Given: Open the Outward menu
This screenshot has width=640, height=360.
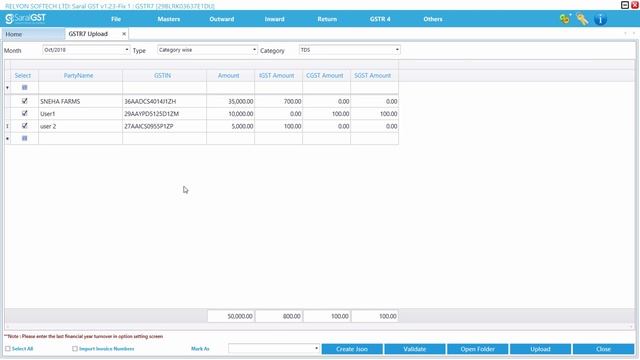Looking at the screenshot, I should (222, 19).
